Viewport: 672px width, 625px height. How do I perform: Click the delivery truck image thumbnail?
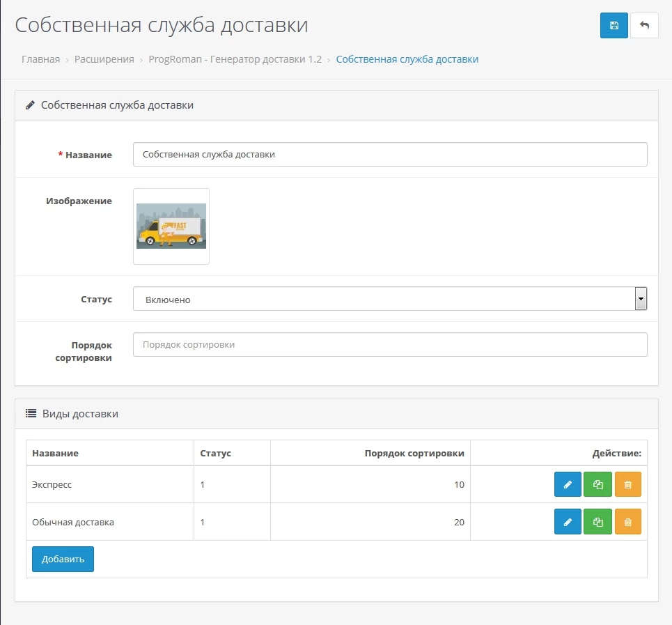pyautogui.click(x=171, y=226)
